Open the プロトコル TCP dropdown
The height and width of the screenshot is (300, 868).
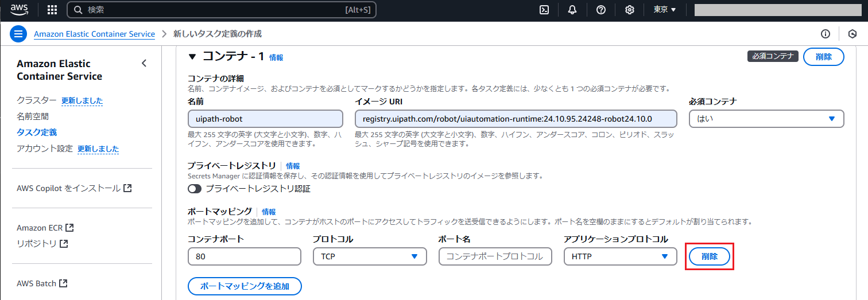point(370,256)
